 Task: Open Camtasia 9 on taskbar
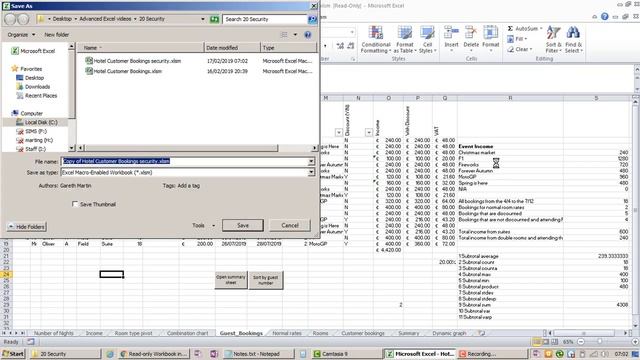[346, 354]
